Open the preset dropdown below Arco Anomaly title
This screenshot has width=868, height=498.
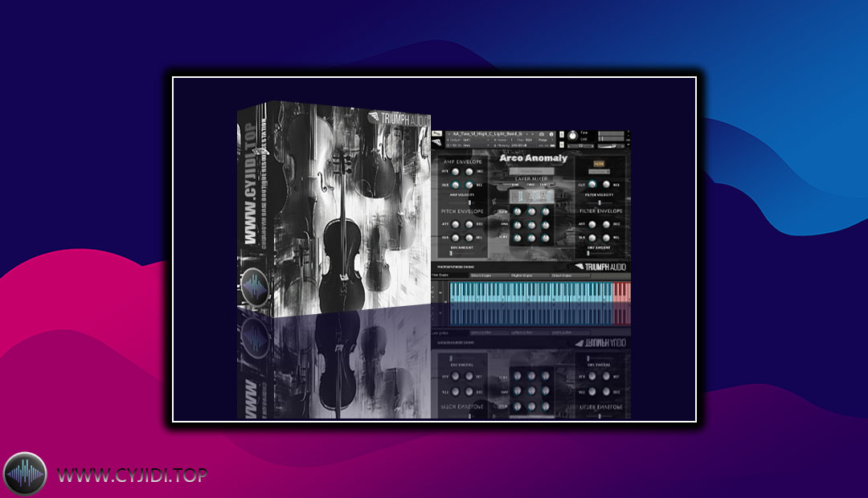point(531,172)
